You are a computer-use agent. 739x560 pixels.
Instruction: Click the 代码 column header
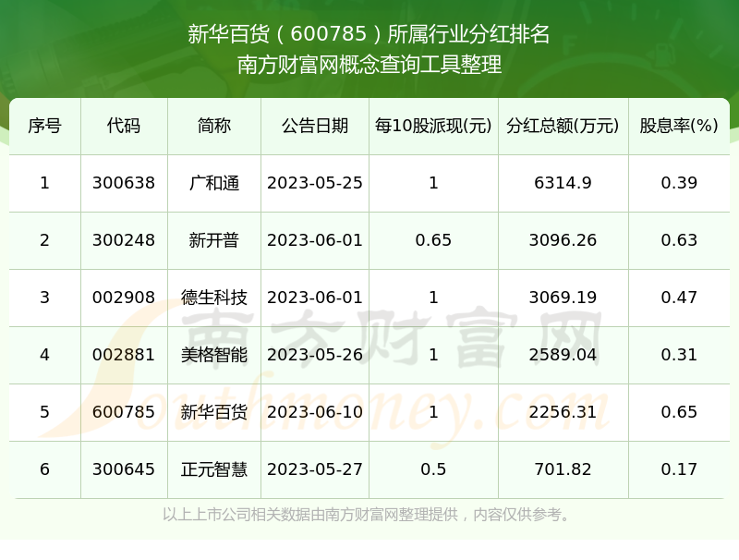point(124,126)
